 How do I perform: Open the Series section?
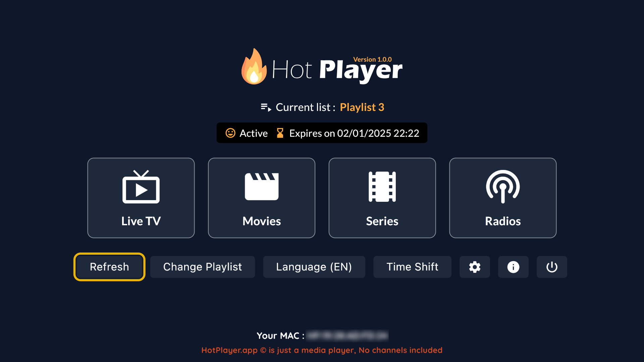(x=382, y=197)
